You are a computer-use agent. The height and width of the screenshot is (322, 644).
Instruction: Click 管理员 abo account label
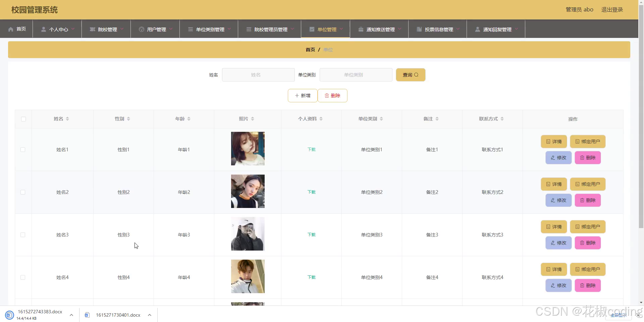tap(579, 10)
